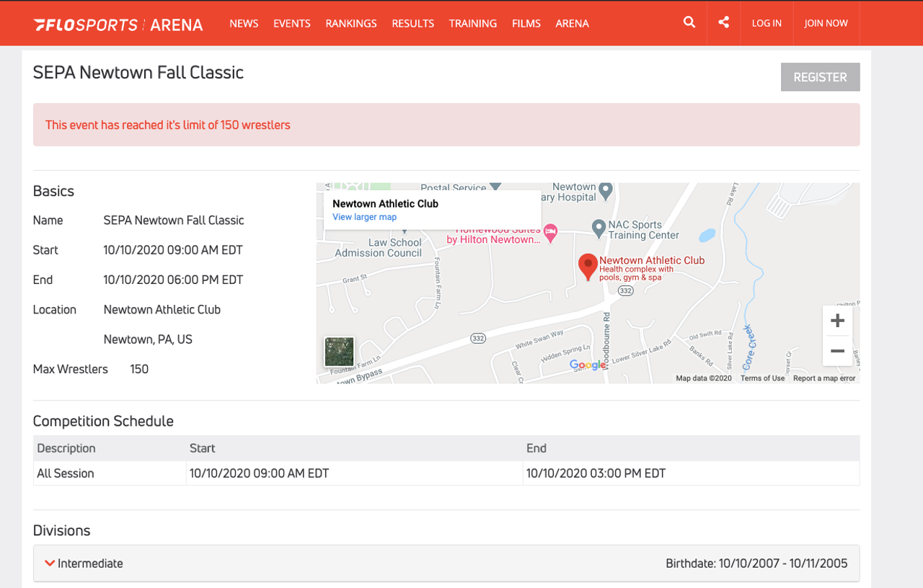Click the share icon in the header
Screen dimensions: 923x588
[x=723, y=22]
